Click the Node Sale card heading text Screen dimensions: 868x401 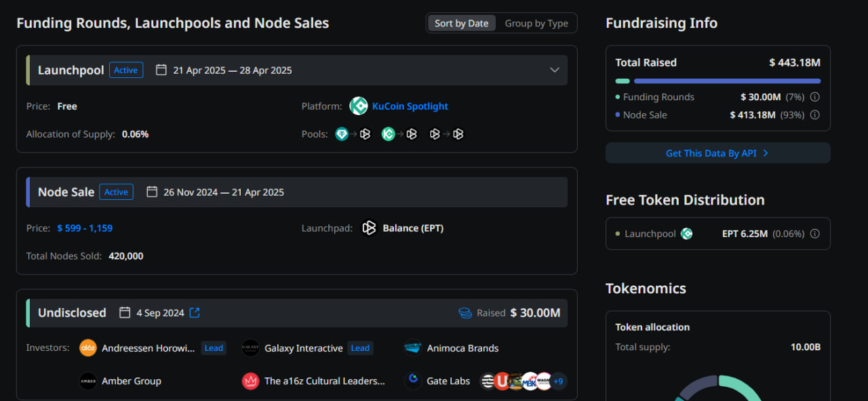(x=66, y=192)
